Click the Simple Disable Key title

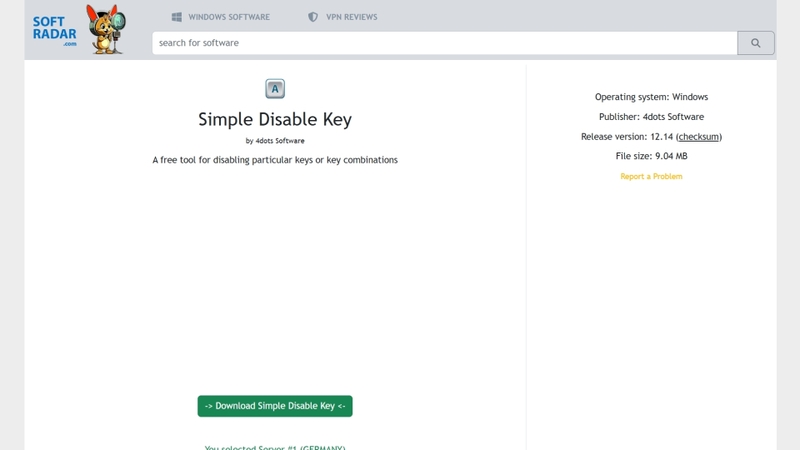point(275,119)
